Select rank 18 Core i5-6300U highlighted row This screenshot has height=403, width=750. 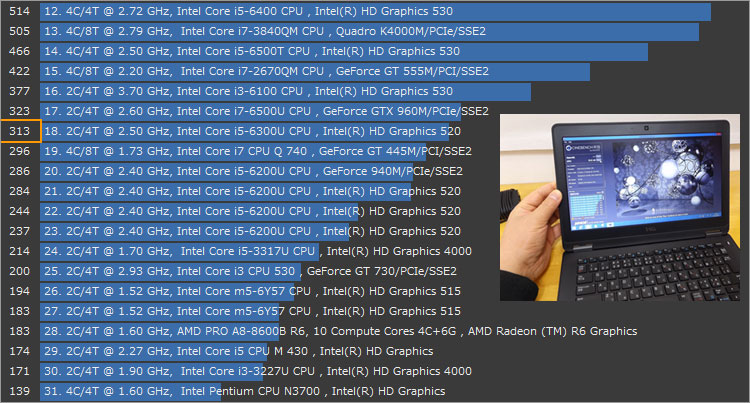(x=252, y=131)
